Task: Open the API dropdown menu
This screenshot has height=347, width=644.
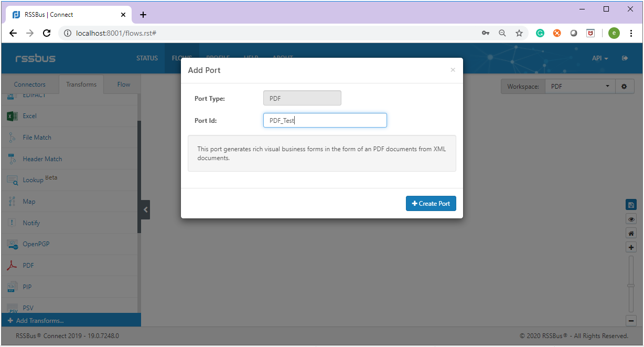Action: coord(600,58)
